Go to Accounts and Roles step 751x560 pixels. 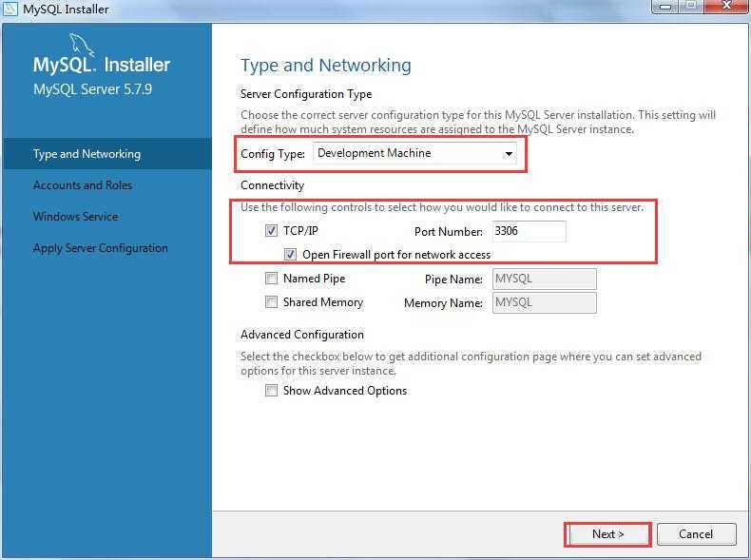[x=83, y=185]
